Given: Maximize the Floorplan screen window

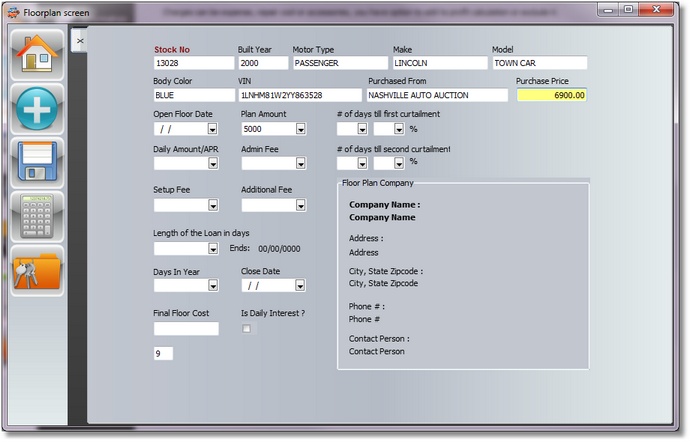Looking at the screenshot, I should click(629, 9).
